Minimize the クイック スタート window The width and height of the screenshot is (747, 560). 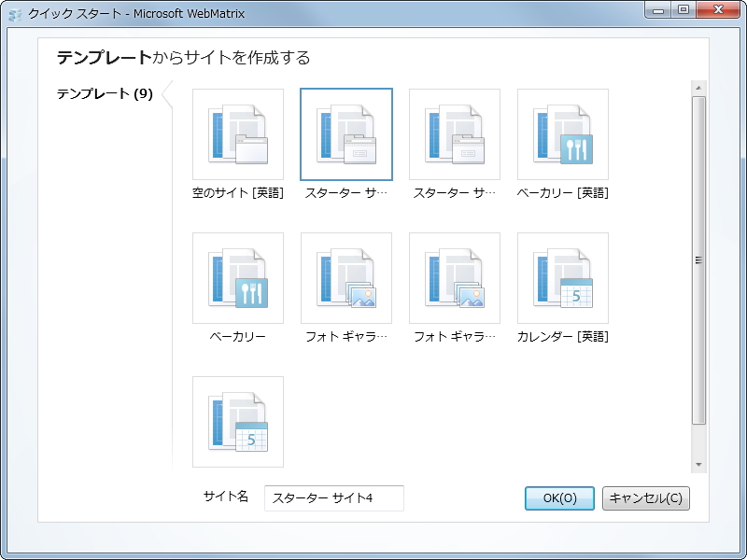(658, 9)
